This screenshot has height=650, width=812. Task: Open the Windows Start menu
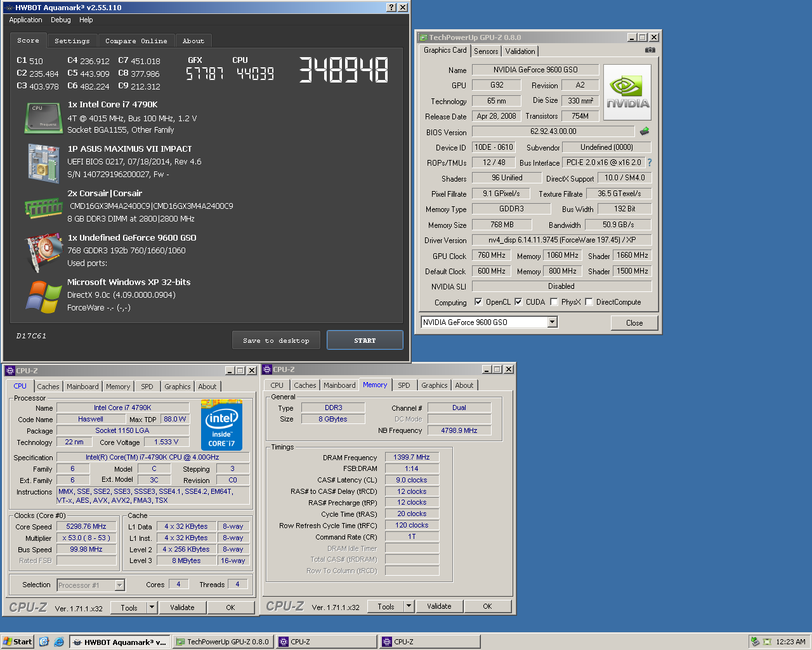(18, 642)
